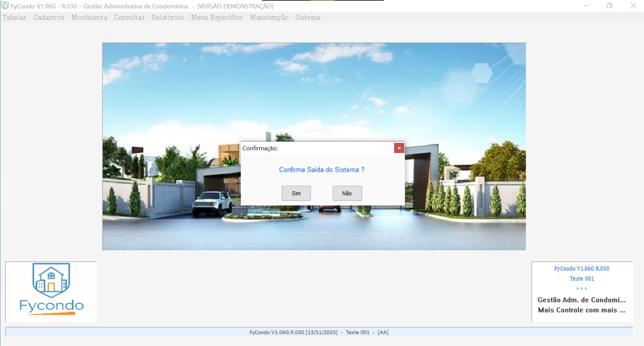This screenshot has width=644, height=346.
Task: Close the FyCondo main window
Action: click(x=633, y=6)
